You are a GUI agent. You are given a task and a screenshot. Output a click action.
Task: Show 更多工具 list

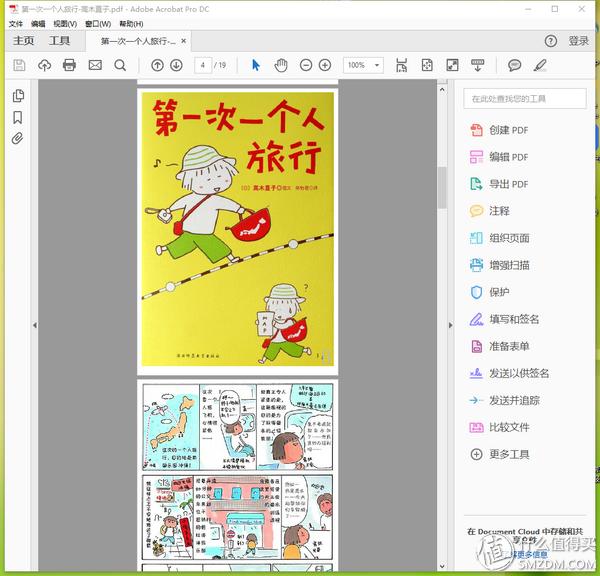[x=499, y=454]
